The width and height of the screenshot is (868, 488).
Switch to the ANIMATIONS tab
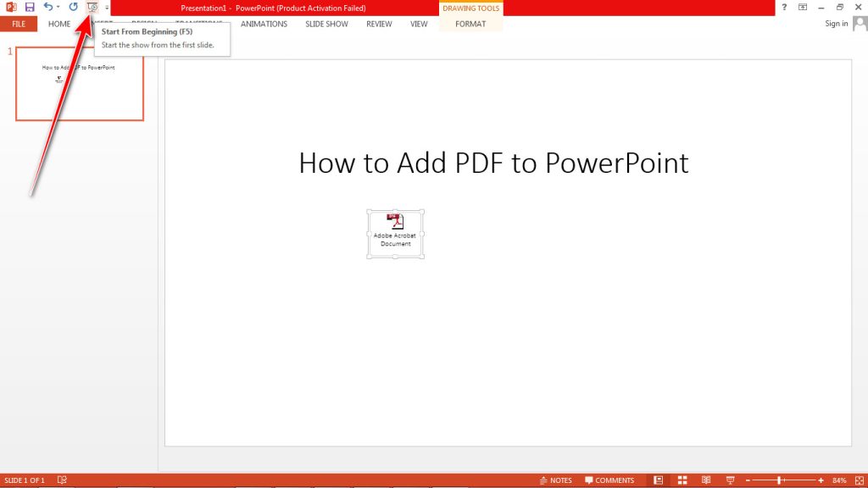264,24
